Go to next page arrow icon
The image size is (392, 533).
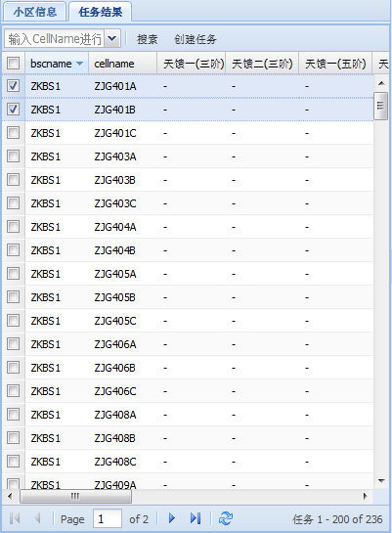pyautogui.click(x=172, y=518)
